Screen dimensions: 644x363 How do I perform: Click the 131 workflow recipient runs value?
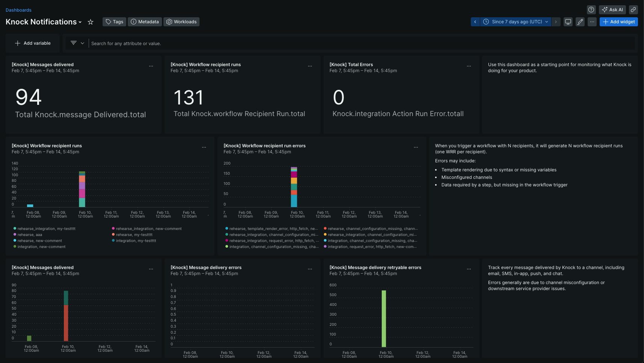coord(189,98)
